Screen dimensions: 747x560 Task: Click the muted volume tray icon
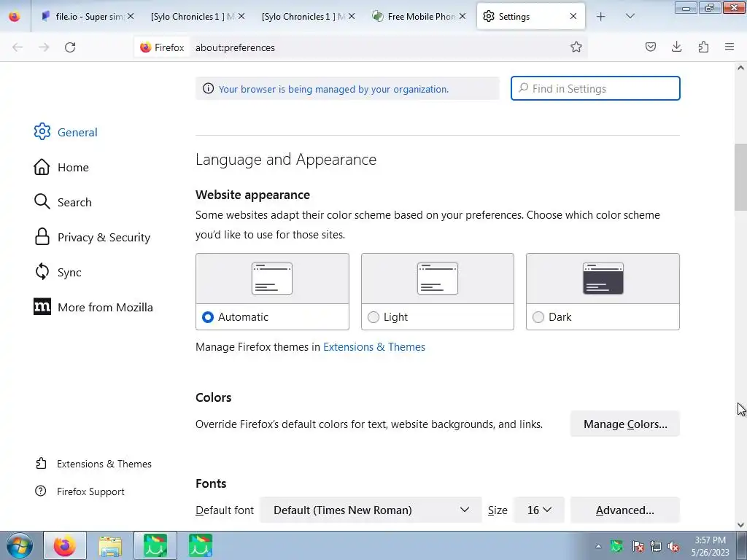point(673,546)
